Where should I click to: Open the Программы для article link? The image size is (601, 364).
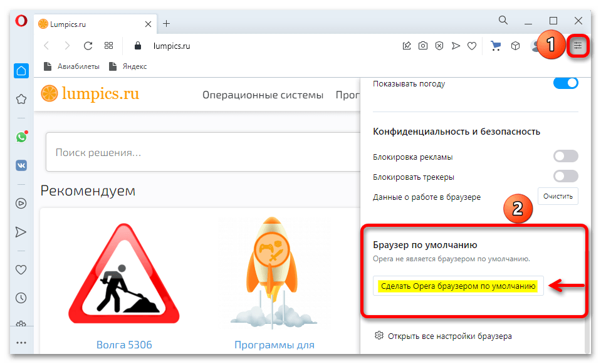274,345
